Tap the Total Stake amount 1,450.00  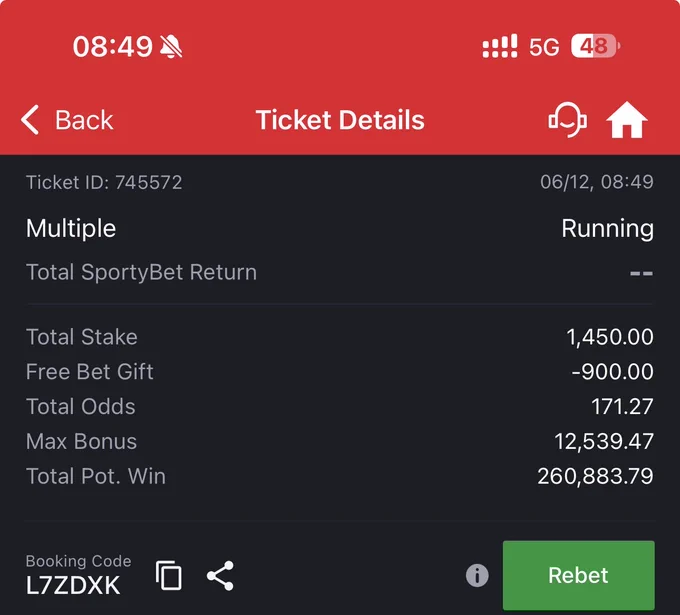tap(610, 337)
